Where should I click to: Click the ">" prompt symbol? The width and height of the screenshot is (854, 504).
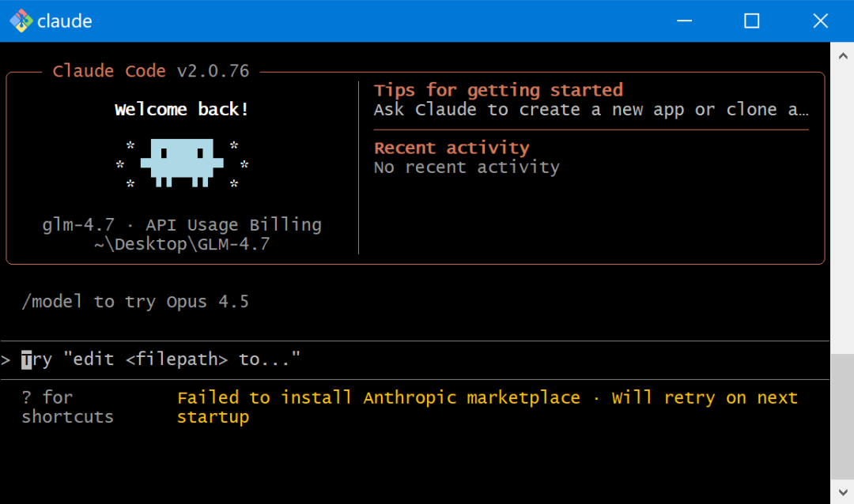[x=6, y=359]
